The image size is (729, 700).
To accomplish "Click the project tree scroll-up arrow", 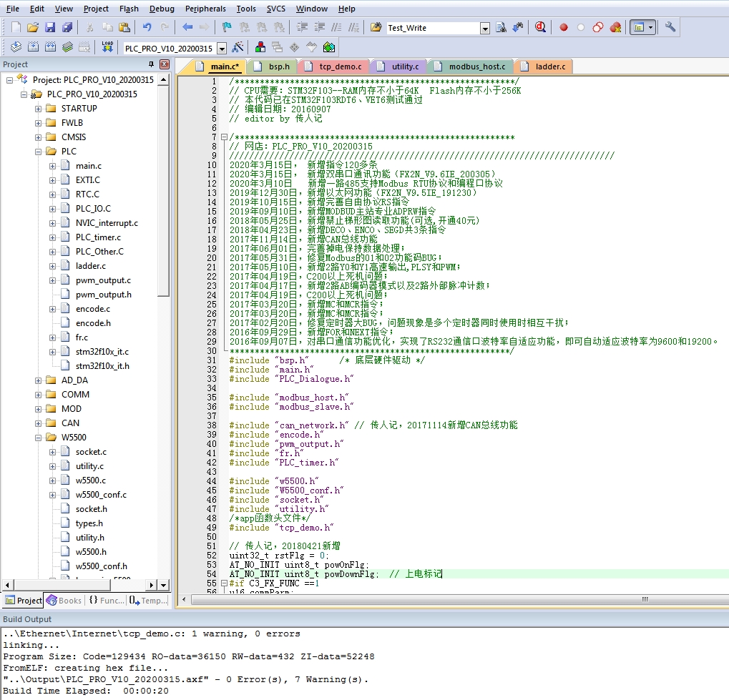I will coord(163,79).
